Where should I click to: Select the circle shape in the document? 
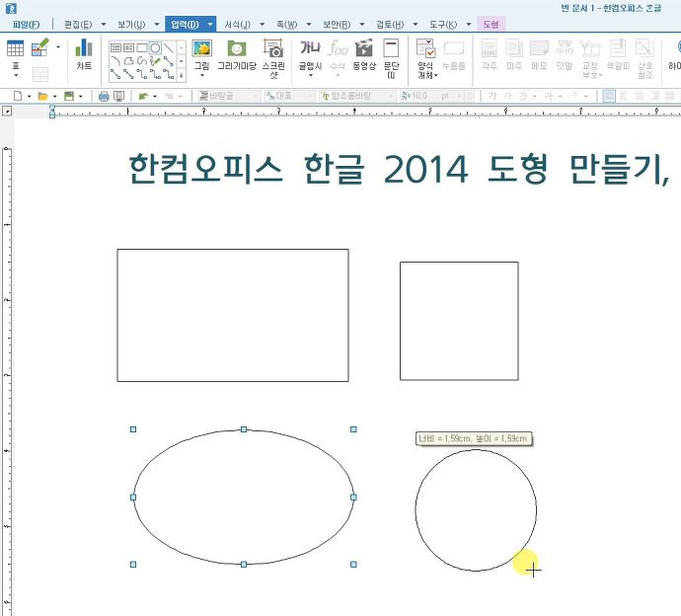(476, 510)
